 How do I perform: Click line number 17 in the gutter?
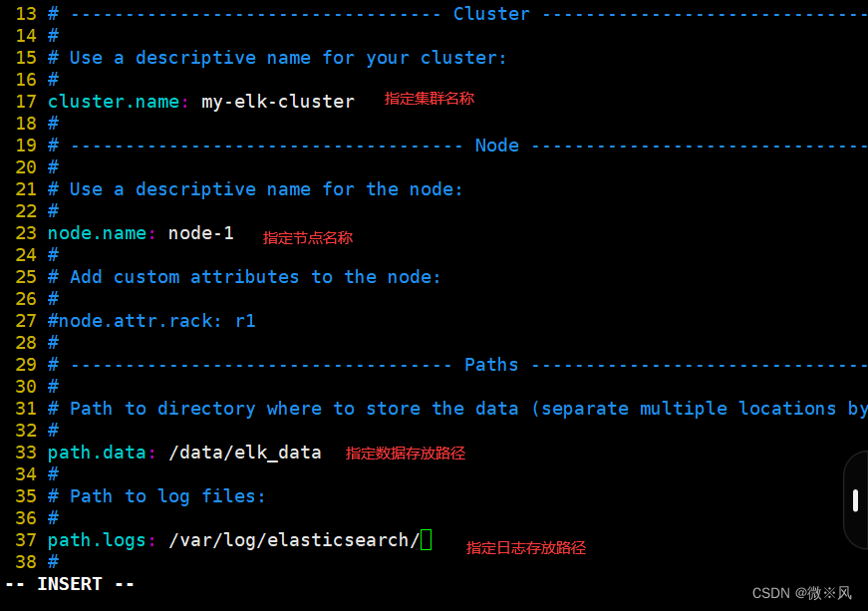25,102
